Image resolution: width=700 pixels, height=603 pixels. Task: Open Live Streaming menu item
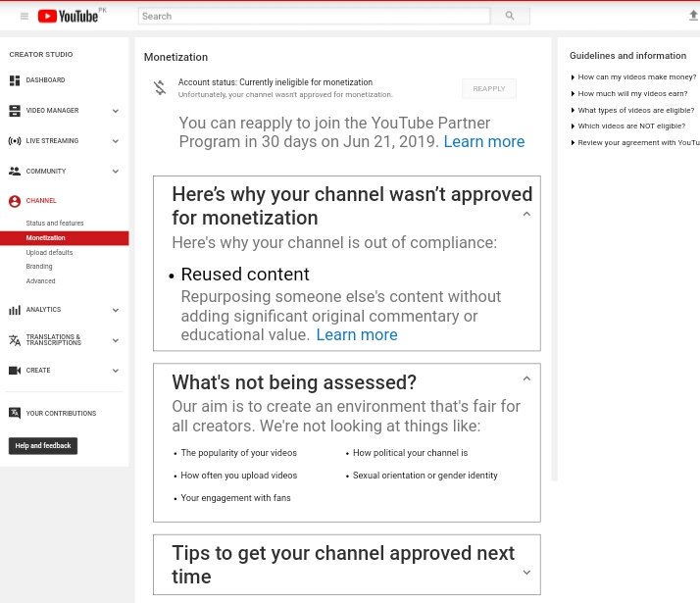[x=52, y=140]
